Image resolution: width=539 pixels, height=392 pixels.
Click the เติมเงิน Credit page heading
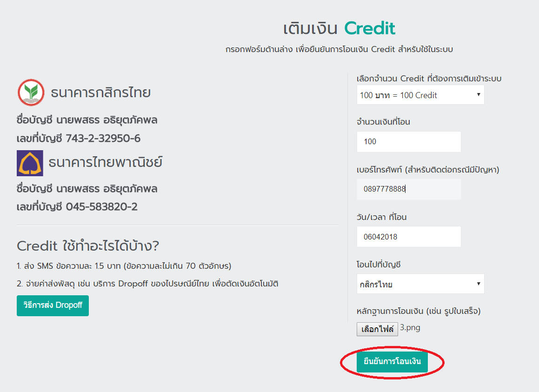[339, 29]
